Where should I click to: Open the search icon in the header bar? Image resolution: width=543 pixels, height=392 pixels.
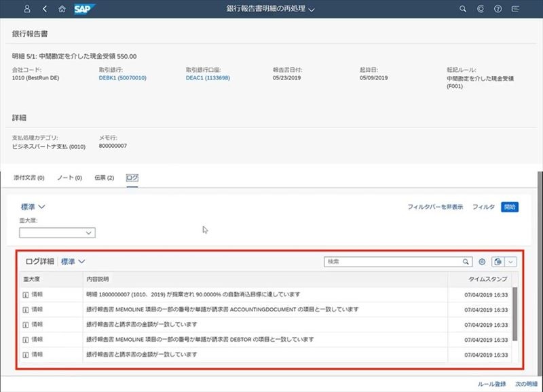464,9
